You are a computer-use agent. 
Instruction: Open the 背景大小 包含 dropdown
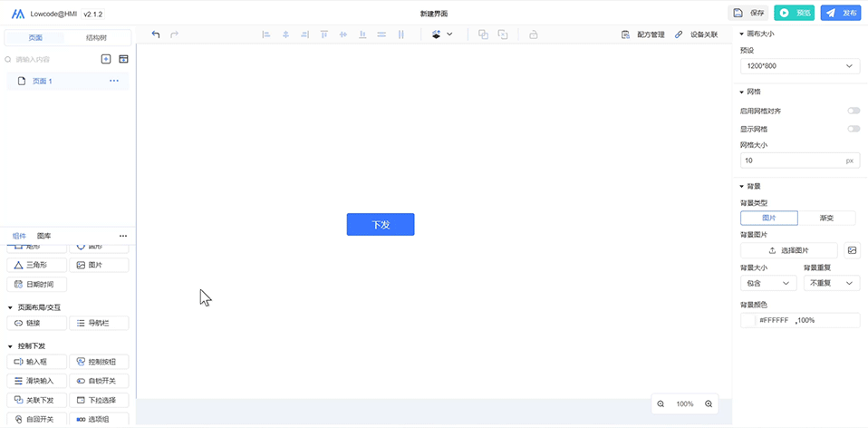click(768, 283)
